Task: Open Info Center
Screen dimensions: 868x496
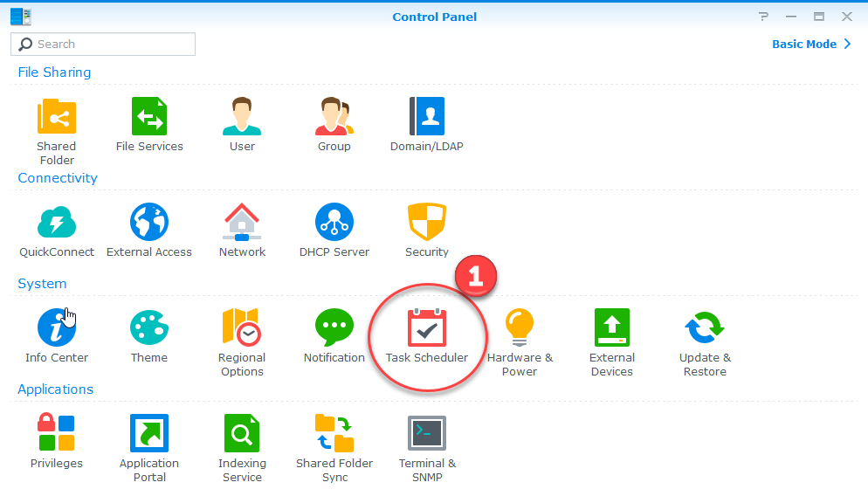Action: point(57,329)
